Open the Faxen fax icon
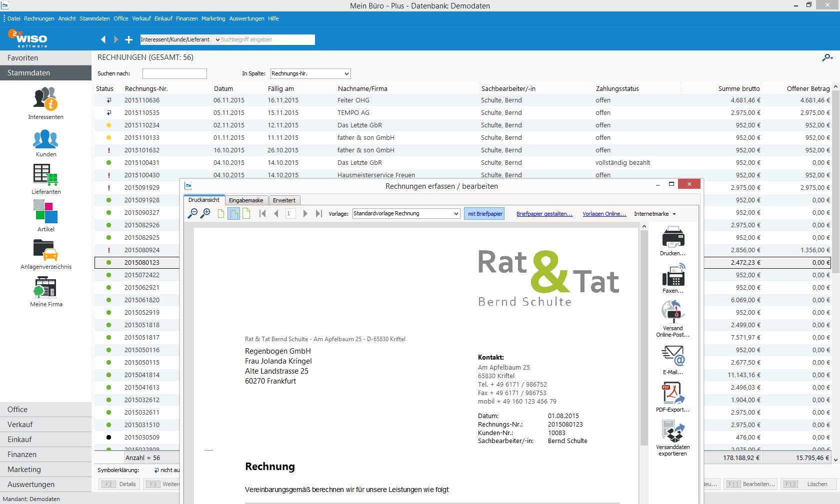 pos(672,276)
